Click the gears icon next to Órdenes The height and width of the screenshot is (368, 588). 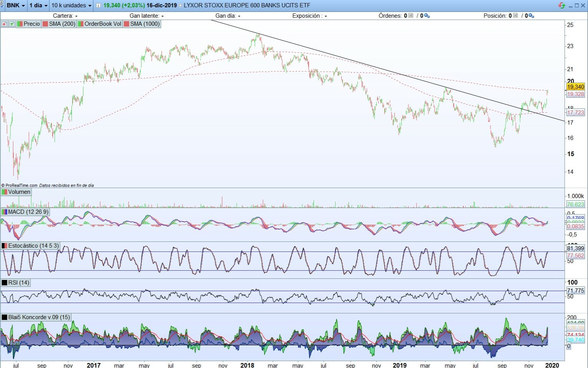coord(427,16)
